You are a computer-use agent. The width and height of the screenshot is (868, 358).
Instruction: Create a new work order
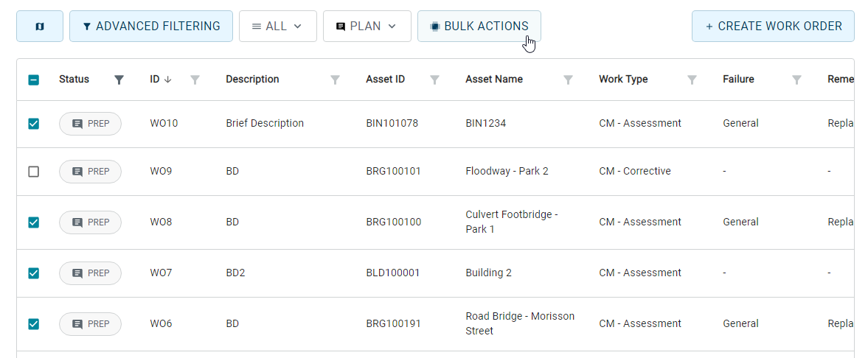(x=773, y=26)
